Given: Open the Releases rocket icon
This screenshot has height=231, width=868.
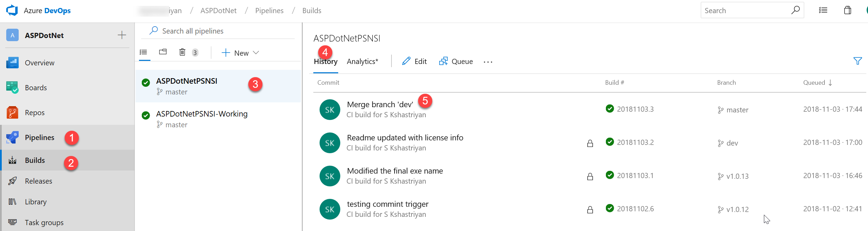Looking at the screenshot, I should (x=12, y=181).
